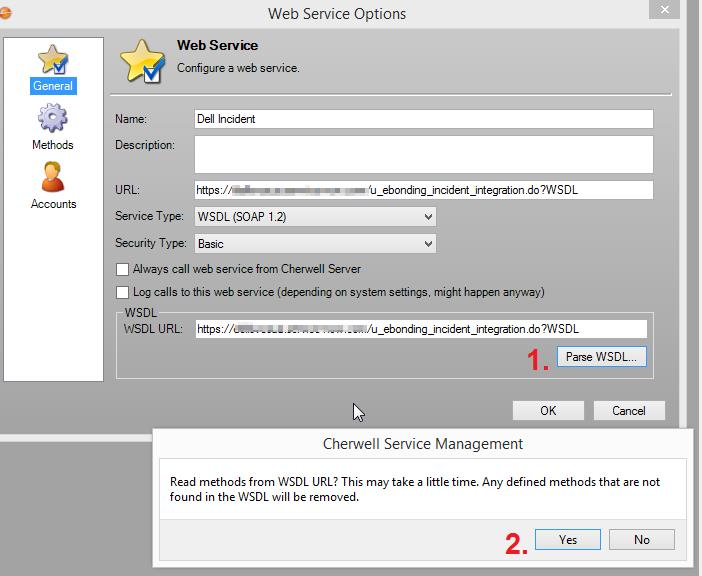Click the Web Service header star icon
Viewport: 702px width, 576px height.
point(142,60)
